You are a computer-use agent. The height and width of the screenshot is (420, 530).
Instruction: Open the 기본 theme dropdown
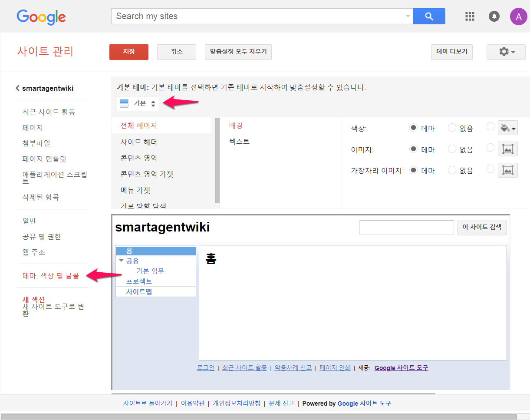tap(138, 103)
